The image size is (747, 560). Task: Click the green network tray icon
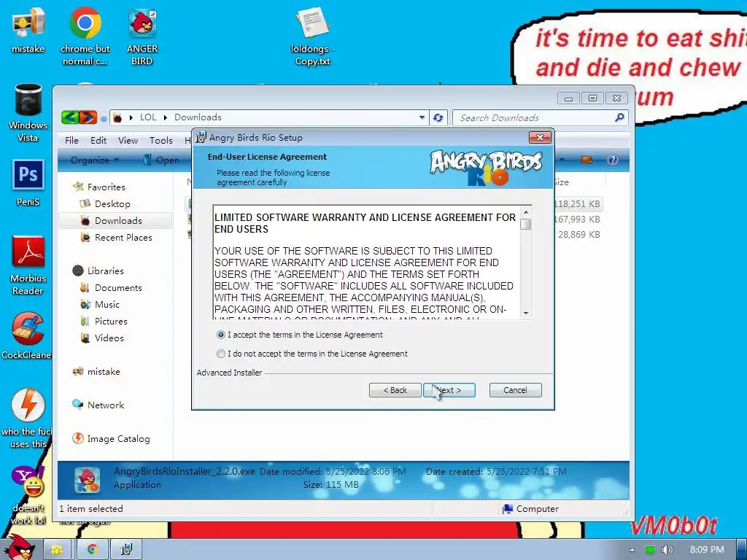coord(649,550)
